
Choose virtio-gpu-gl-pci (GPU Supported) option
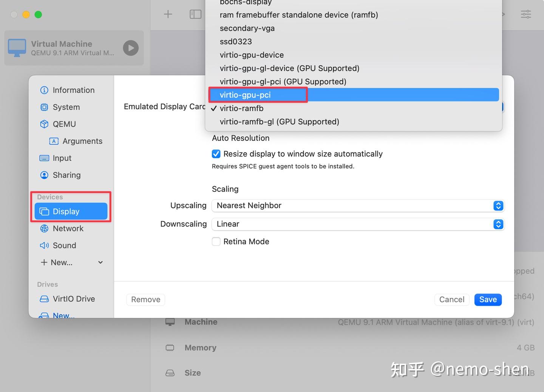click(x=283, y=81)
